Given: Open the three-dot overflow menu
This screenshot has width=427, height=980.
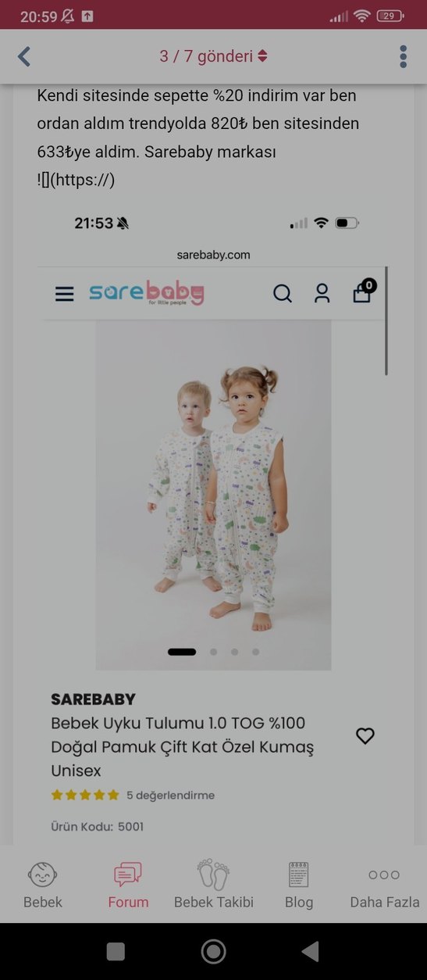Looking at the screenshot, I should click(x=403, y=56).
